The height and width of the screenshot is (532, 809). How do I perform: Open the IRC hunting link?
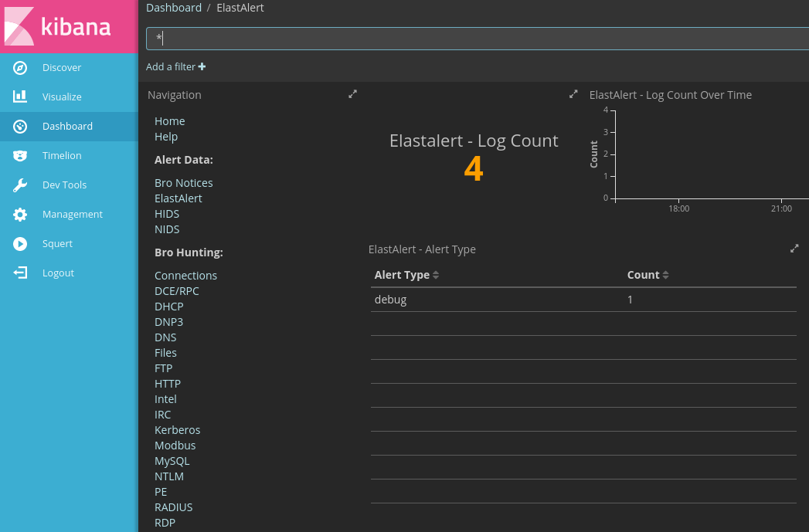pos(163,415)
